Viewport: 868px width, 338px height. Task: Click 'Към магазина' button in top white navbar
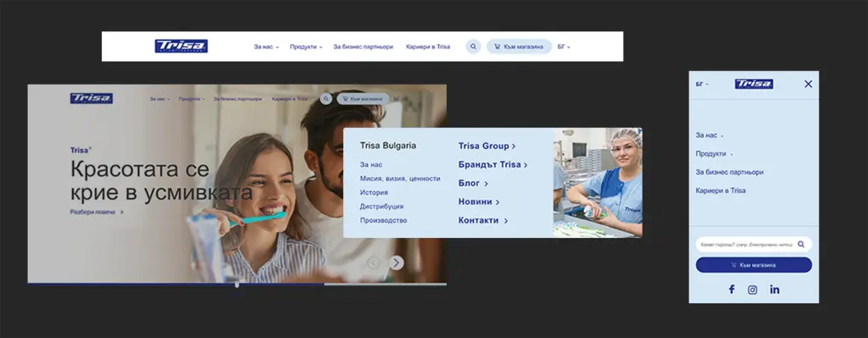click(x=519, y=47)
